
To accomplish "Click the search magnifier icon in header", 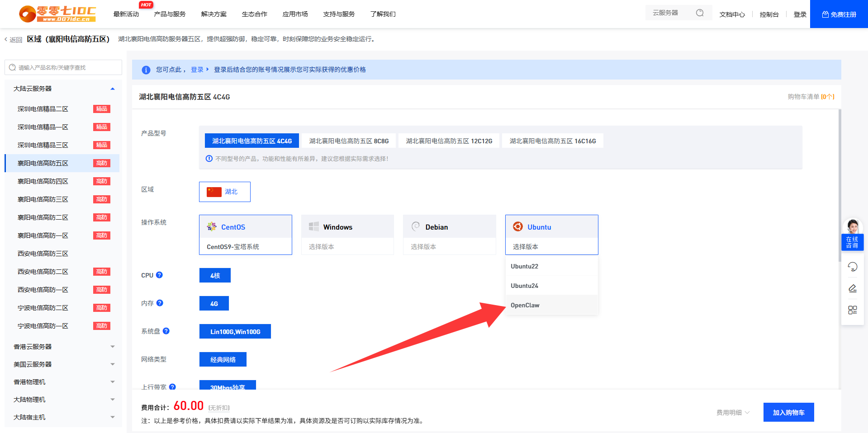I will pyautogui.click(x=699, y=13).
